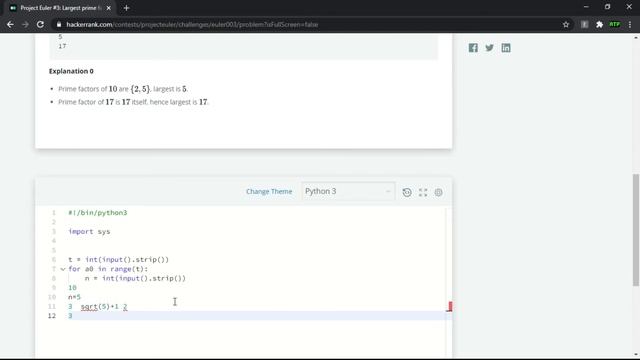Share the challenge on Facebook

click(x=473, y=48)
